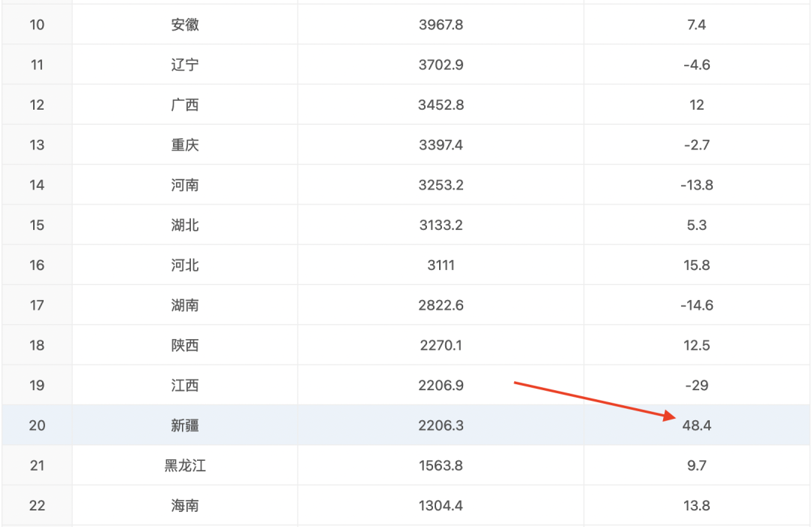This screenshot has height=527, width=812.
Task: Select highlighted 新疆 cell
Action: pos(185,426)
